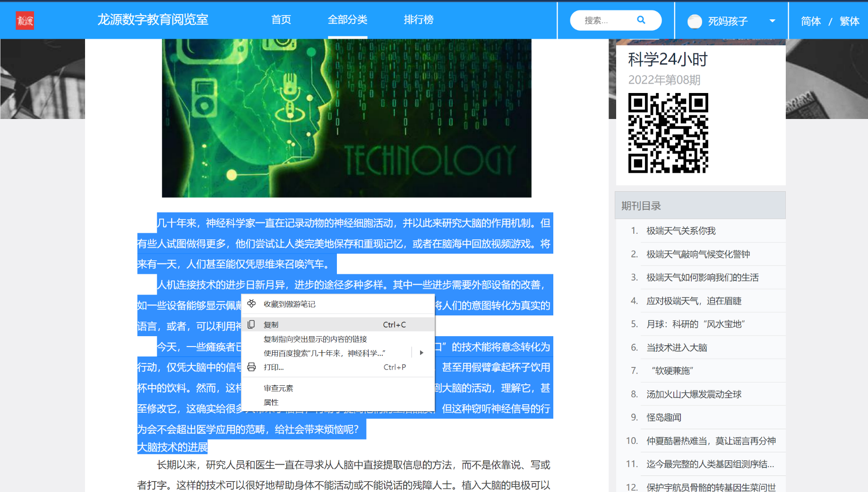Image resolution: width=868 pixels, height=492 pixels.
Task: Click the red Longyuan logo icon
Action: point(25,20)
